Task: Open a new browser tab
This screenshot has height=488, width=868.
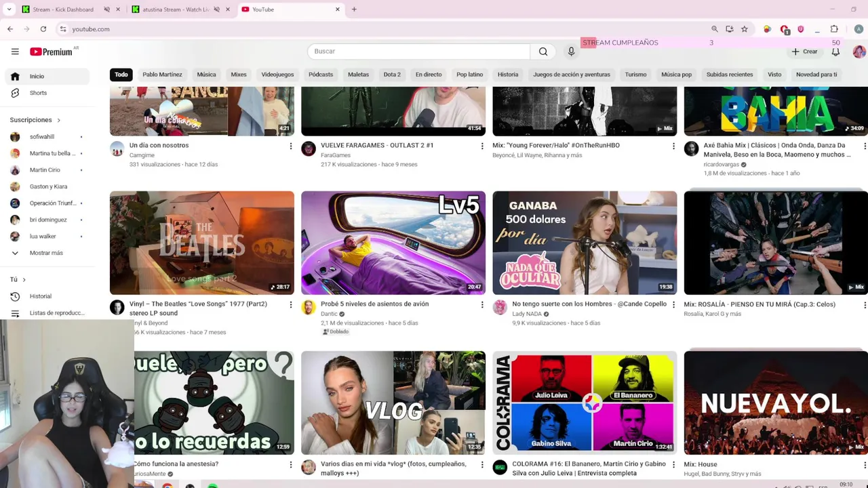Action: [x=354, y=9]
